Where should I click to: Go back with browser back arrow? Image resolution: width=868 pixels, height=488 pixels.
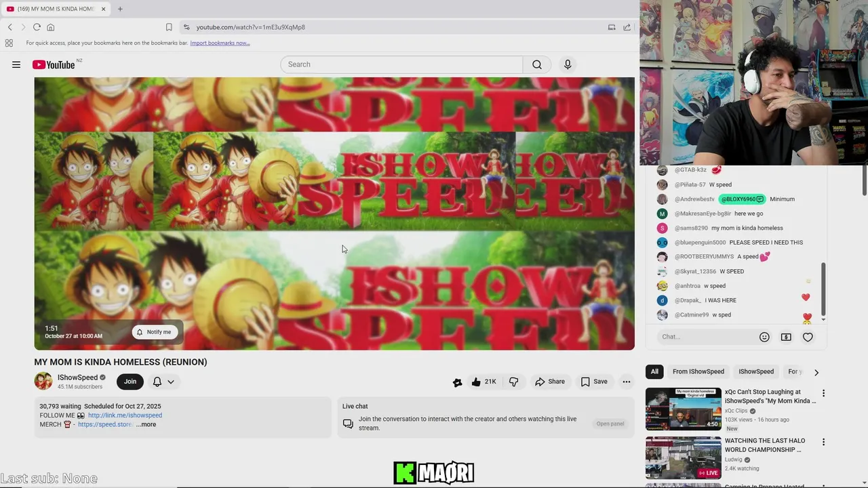coord(10,27)
